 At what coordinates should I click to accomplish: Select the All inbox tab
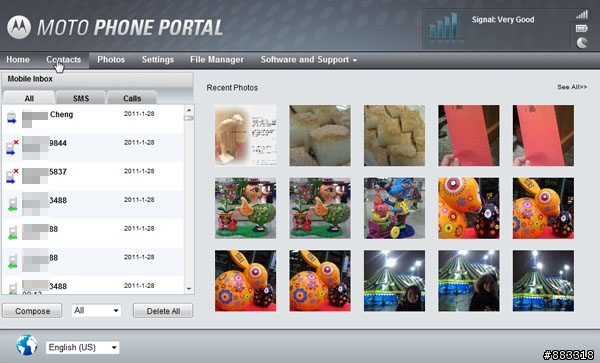click(29, 98)
